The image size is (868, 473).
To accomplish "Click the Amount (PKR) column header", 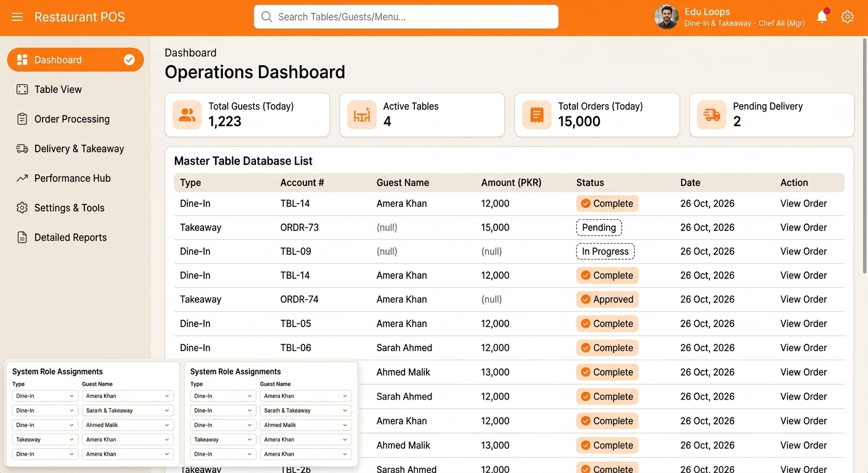I will click(x=511, y=183).
